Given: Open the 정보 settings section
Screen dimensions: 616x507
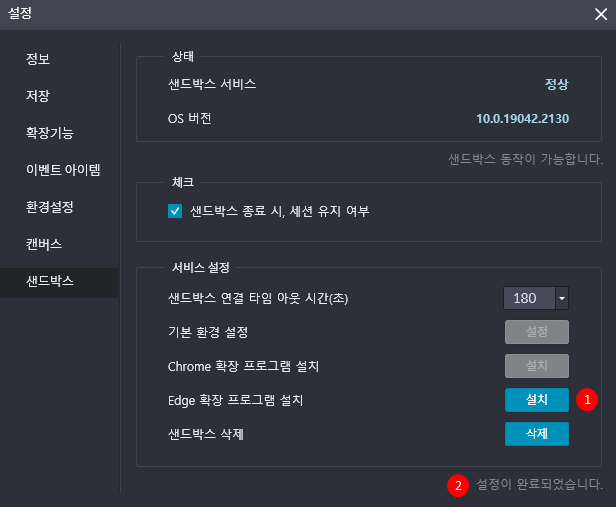Looking at the screenshot, I should [x=38, y=59].
